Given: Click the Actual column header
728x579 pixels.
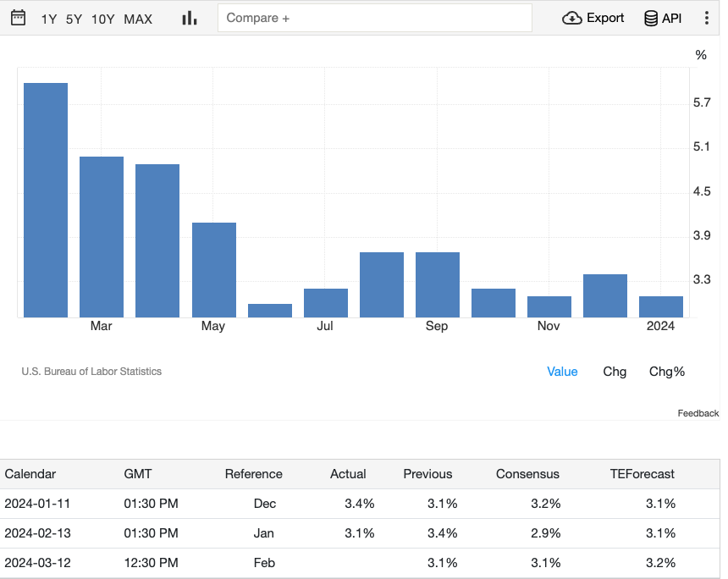Looking at the screenshot, I should 348,473.
